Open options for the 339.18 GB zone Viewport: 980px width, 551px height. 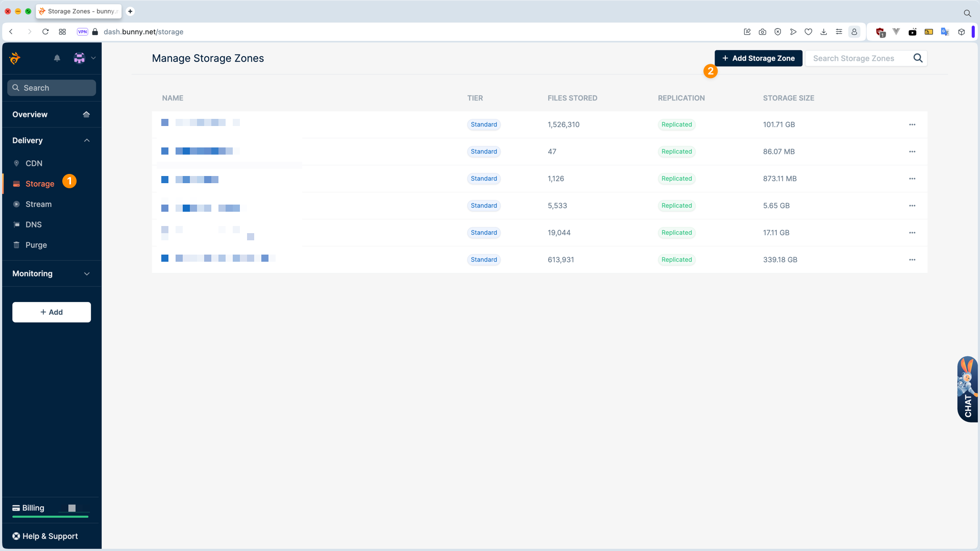[912, 260]
